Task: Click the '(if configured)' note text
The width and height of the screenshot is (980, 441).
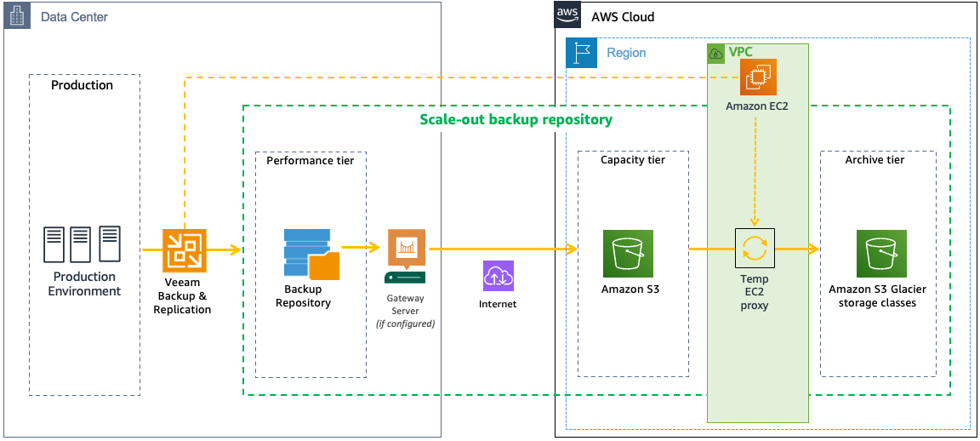Action: (405, 324)
